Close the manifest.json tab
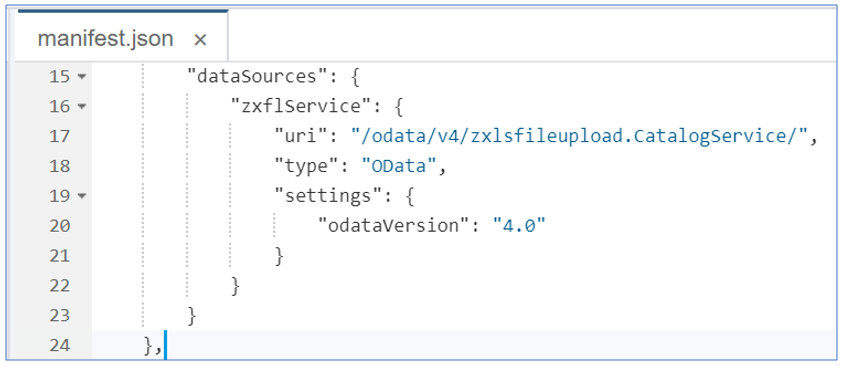The image size is (842, 366). [x=200, y=40]
